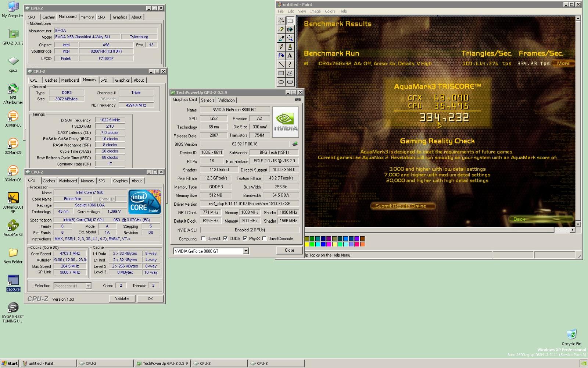Select the Ellipse tool in Paint

(281, 82)
